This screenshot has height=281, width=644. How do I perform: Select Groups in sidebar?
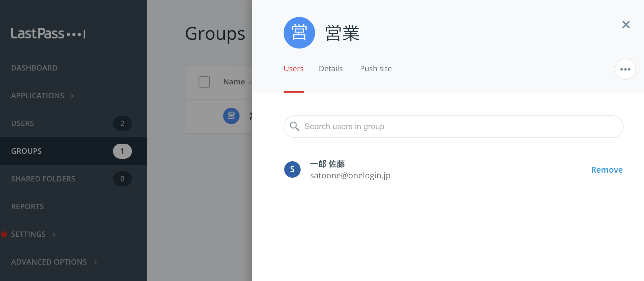[26, 151]
